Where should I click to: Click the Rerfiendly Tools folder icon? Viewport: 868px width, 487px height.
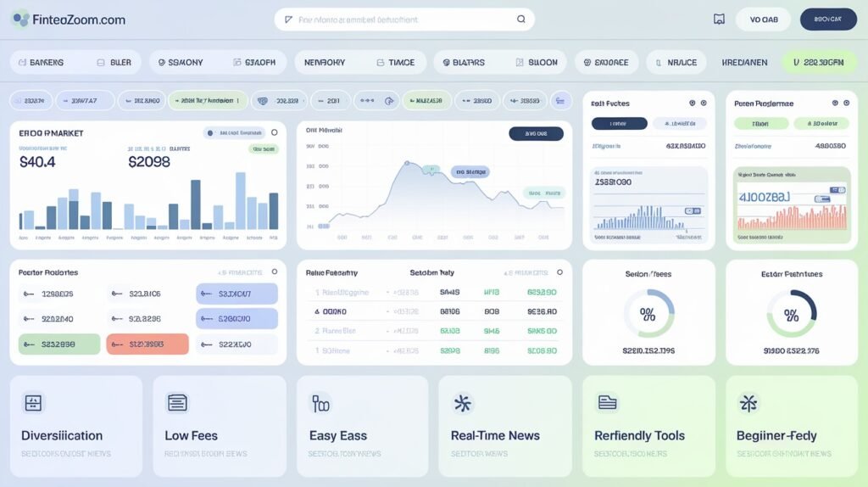pyautogui.click(x=607, y=403)
